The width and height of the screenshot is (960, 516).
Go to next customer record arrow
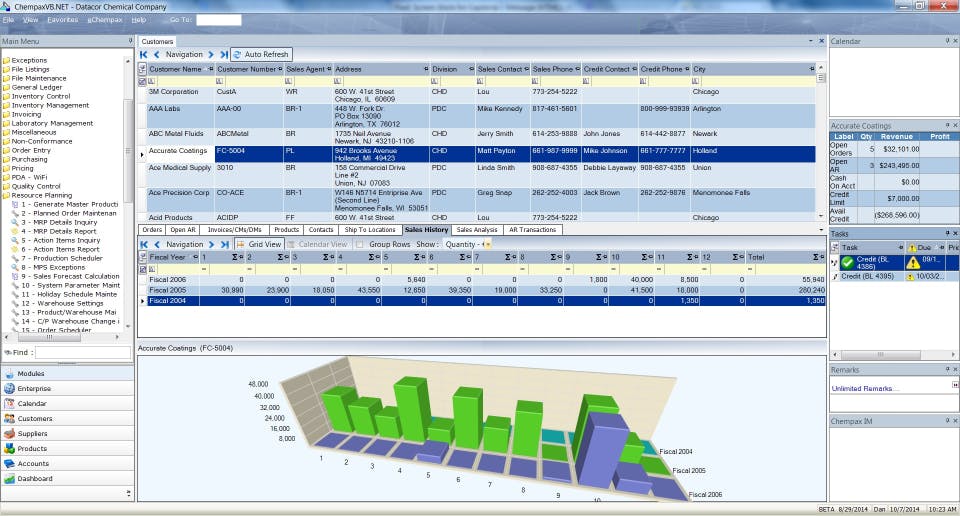pyautogui.click(x=211, y=54)
